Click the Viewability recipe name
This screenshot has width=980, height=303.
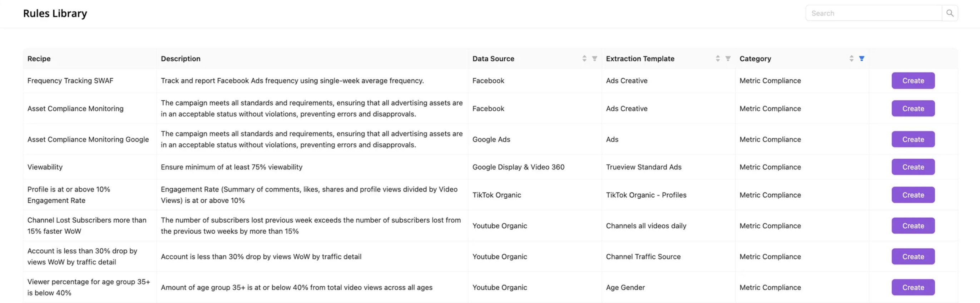45,167
